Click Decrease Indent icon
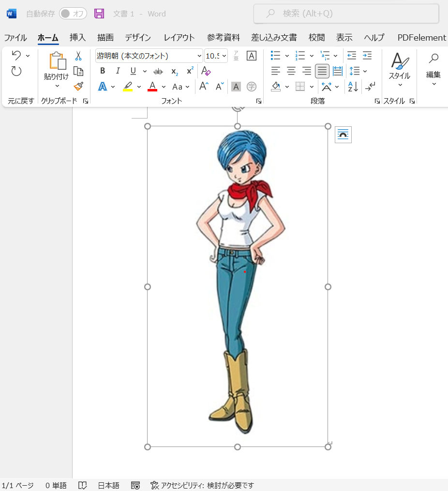This screenshot has width=448, height=491. pos(352,56)
